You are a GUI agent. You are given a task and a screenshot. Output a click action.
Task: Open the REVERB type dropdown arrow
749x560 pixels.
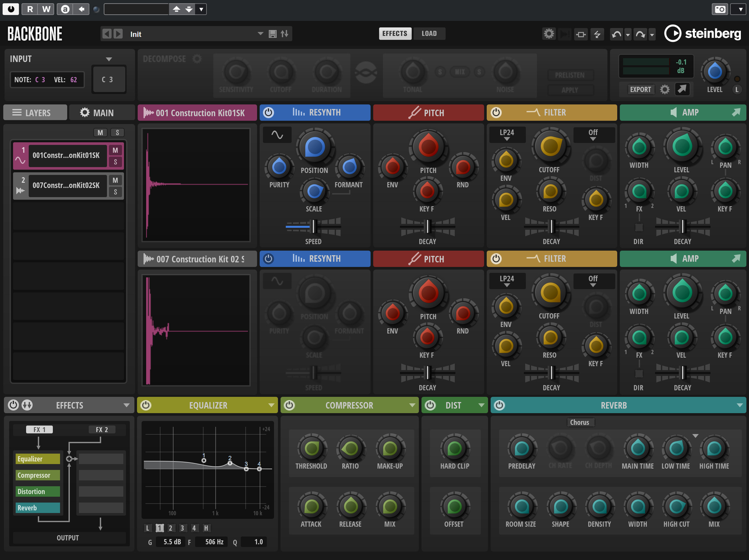pos(740,405)
